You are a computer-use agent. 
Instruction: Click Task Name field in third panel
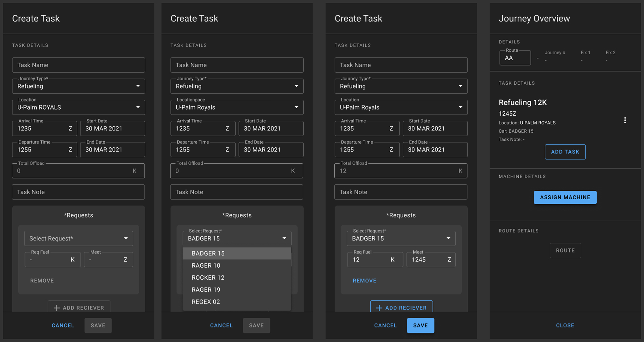(401, 65)
